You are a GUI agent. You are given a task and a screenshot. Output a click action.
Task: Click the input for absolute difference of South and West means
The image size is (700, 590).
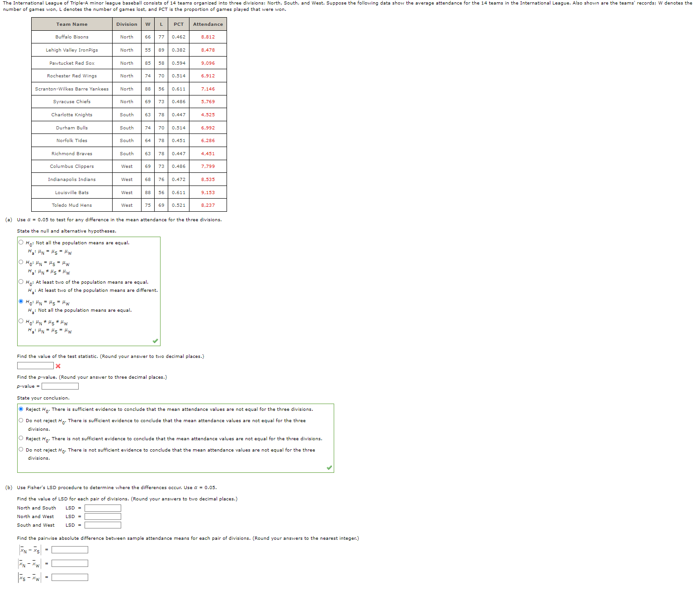[x=69, y=577]
